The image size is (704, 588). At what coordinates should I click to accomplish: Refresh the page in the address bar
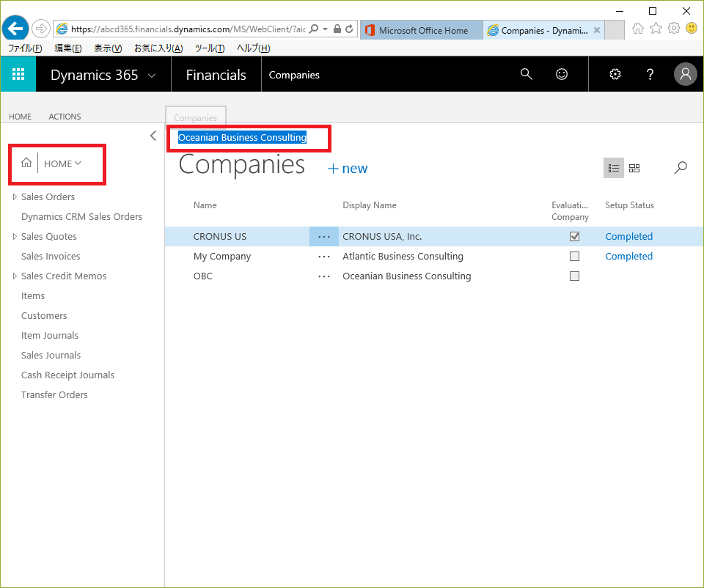(349, 29)
